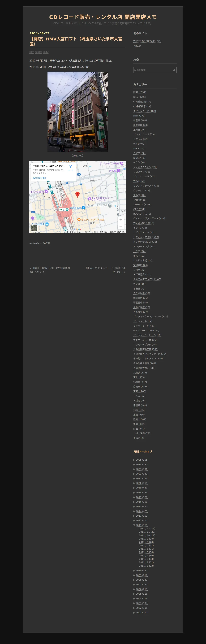Open the 開店 (2857) category

(140, 92)
